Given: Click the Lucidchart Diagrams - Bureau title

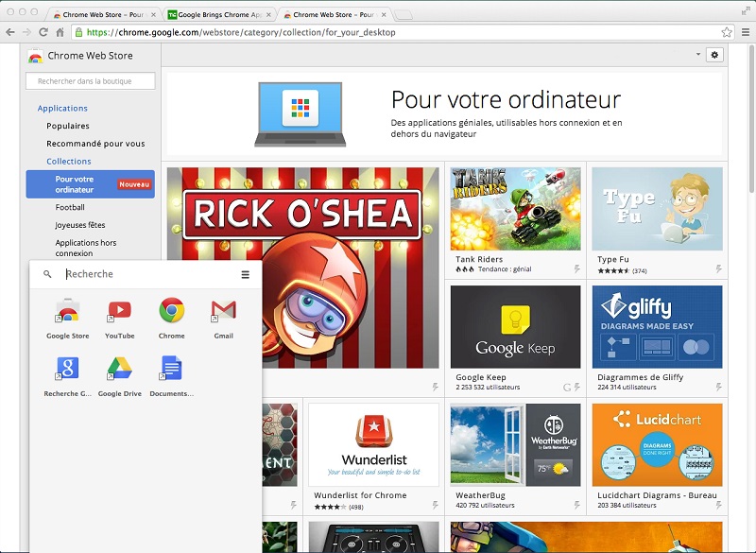Looking at the screenshot, I should tap(657, 495).
